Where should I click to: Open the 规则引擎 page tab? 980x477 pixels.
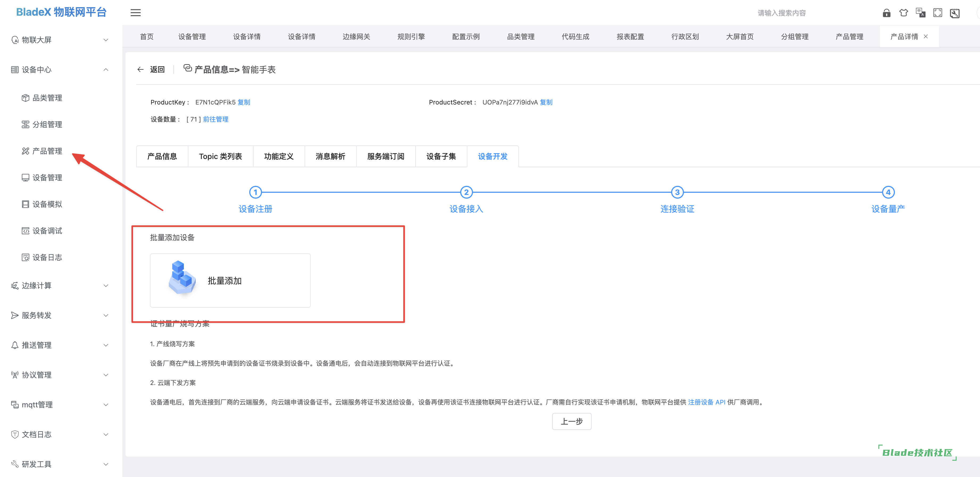411,37
